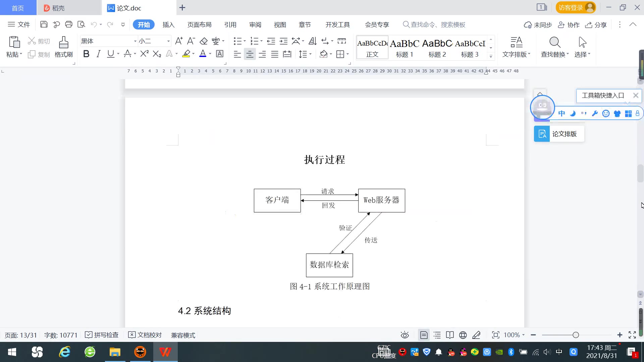This screenshot has height=362, width=644.
Task: Click the center alignment icon
Action: tap(250, 54)
